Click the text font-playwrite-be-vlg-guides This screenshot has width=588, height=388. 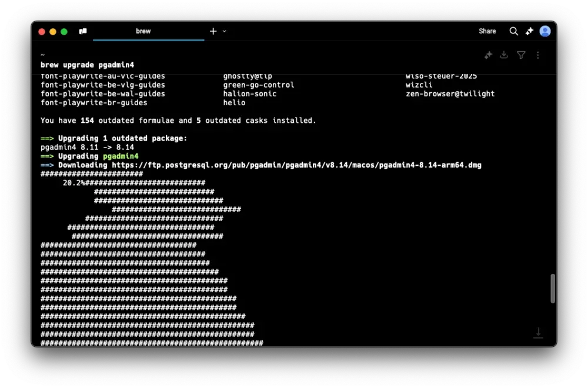tap(103, 85)
